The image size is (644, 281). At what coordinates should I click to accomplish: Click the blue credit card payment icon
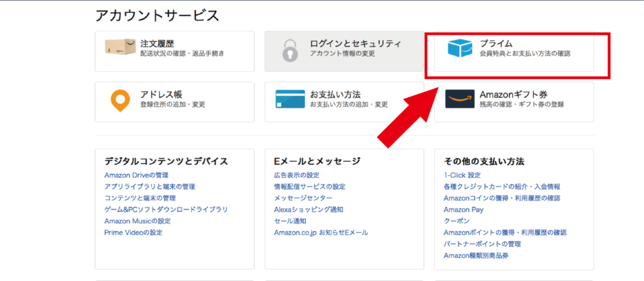291,99
